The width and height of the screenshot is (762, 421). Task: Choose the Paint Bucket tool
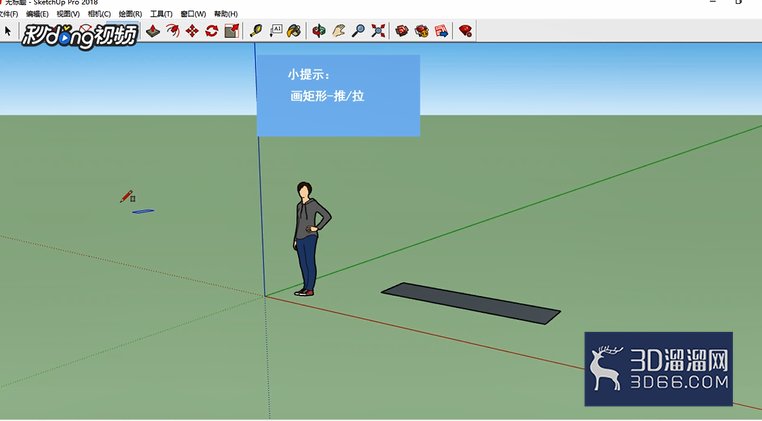(x=294, y=31)
